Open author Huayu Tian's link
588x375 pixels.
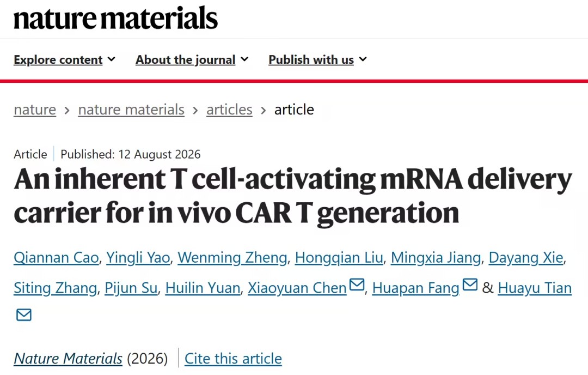click(x=535, y=288)
